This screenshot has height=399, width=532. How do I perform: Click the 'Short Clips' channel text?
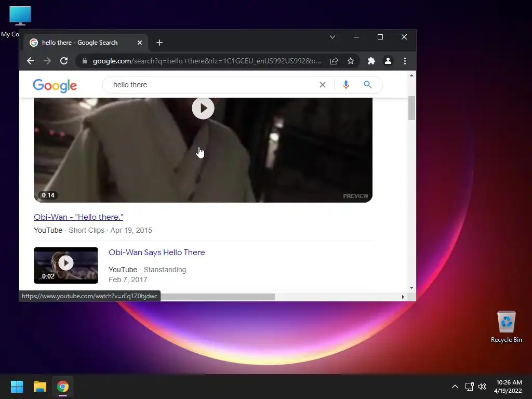[x=87, y=230]
